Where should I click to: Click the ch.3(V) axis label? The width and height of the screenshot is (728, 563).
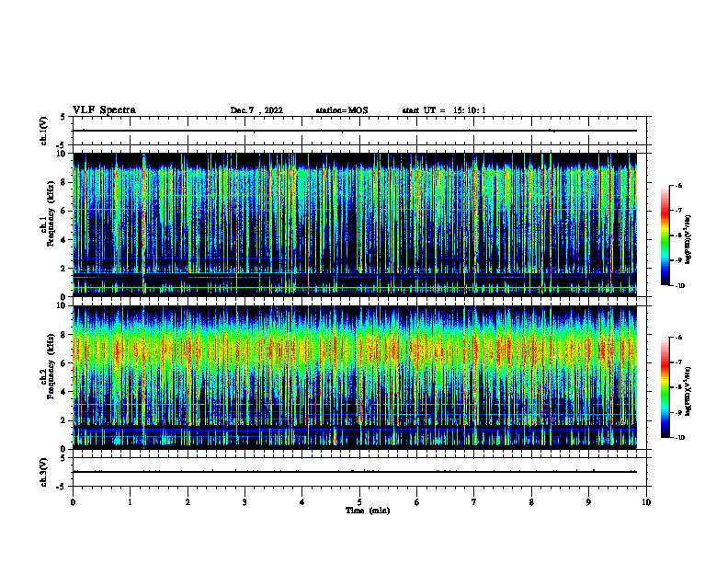[x=43, y=472]
